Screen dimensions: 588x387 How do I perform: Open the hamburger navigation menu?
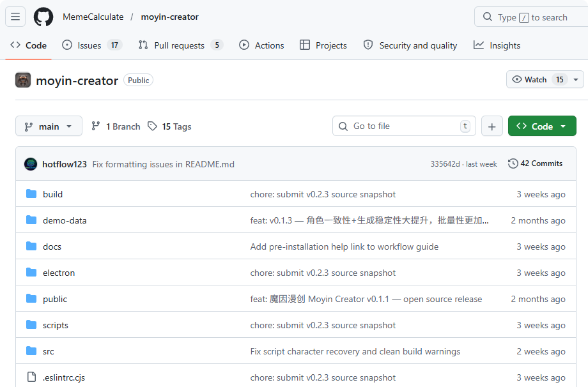(x=15, y=17)
